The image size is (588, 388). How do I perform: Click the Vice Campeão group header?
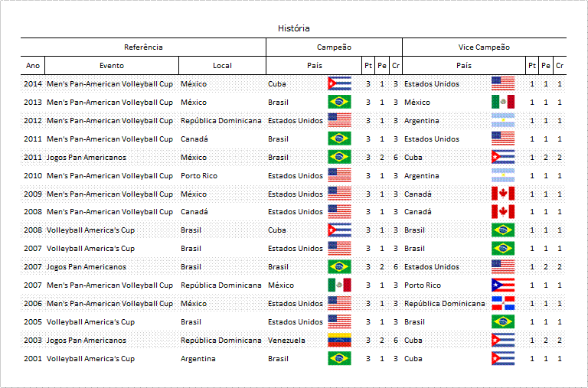(x=484, y=47)
